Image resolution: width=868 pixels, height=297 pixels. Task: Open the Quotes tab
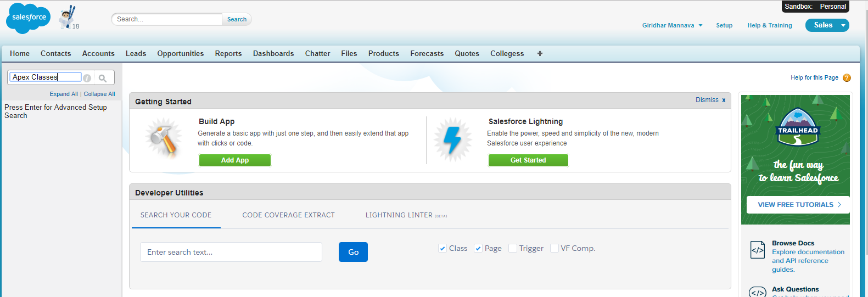(x=467, y=53)
